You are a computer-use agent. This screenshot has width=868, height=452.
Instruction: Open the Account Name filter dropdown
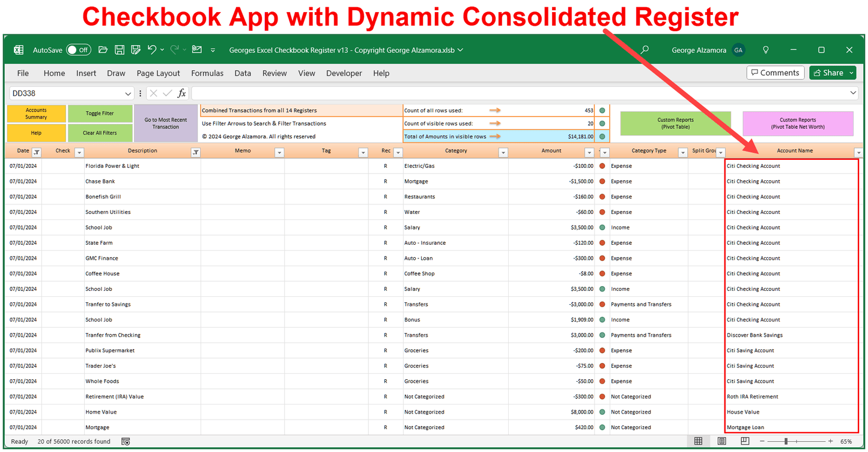pyautogui.click(x=858, y=153)
